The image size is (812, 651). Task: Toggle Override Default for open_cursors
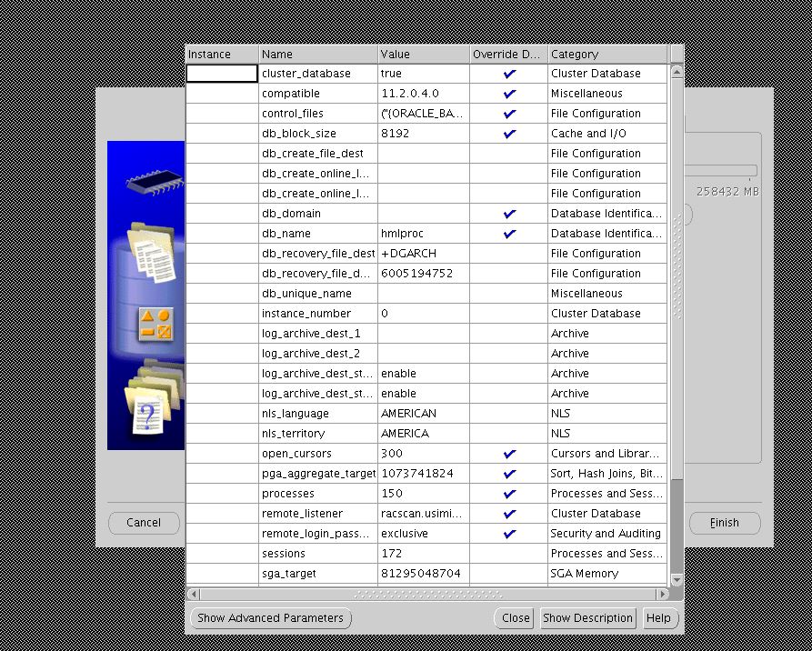point(508,454)
